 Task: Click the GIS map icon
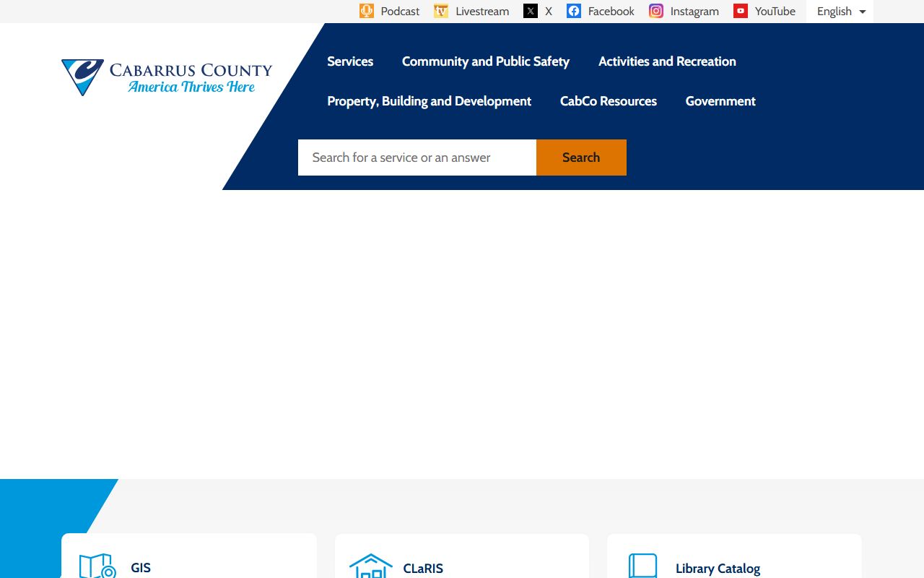97,566
